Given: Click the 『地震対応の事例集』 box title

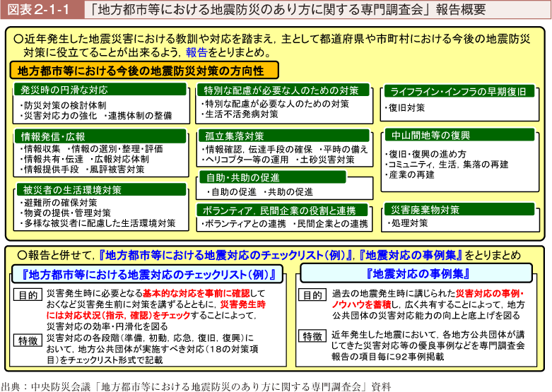Looking at the screenshot, I should (x=417, y=273).
